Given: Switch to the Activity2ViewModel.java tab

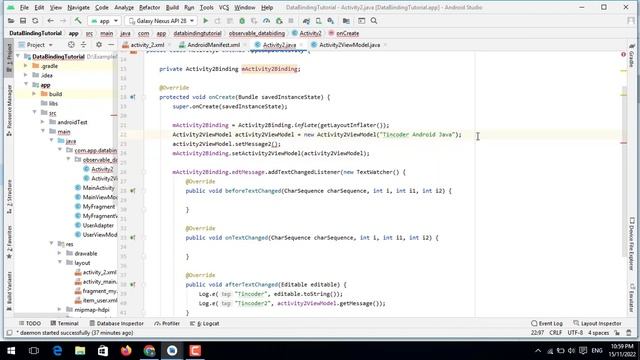Looking at the screenshot, I should [x=349, y=45].
